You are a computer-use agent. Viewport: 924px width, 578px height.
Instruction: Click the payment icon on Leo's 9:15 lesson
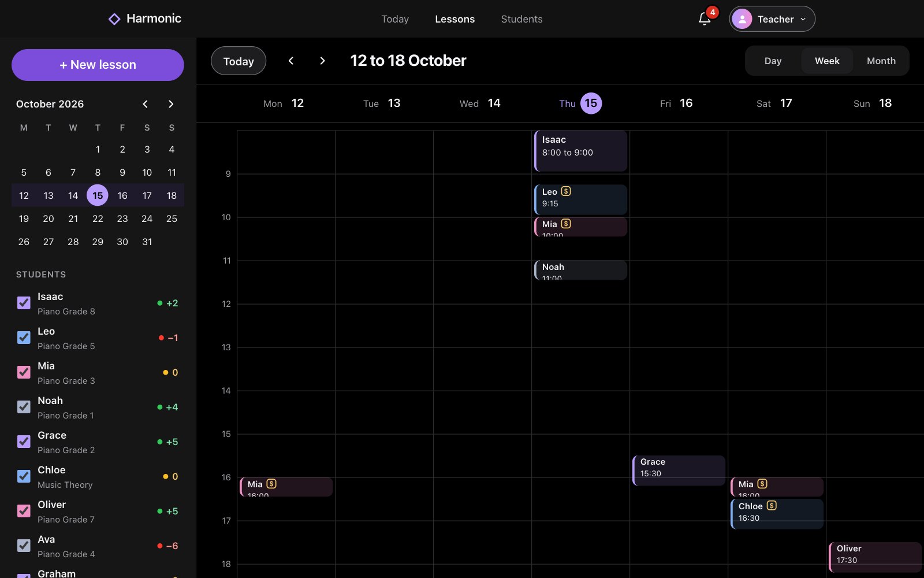tap(566, 191)
